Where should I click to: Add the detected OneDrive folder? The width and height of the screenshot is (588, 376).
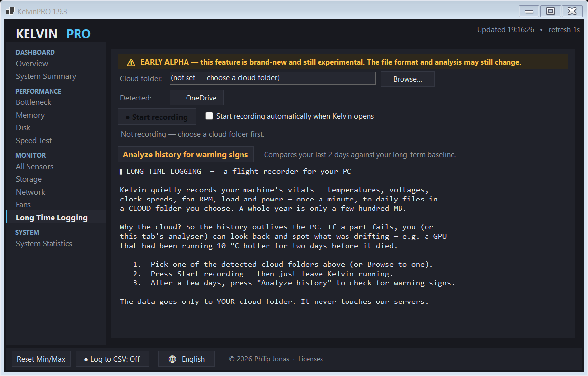(197, 98)
